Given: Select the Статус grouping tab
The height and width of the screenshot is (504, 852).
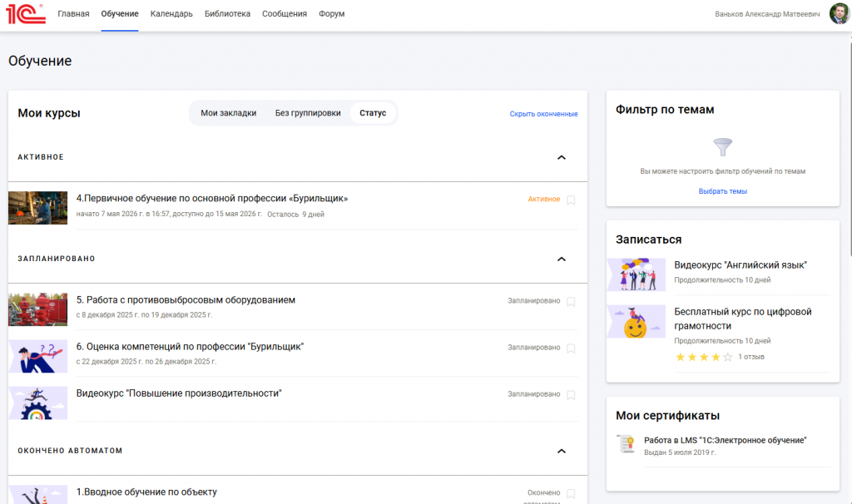Looking at the screenshot, I should [x=373, y=113].
